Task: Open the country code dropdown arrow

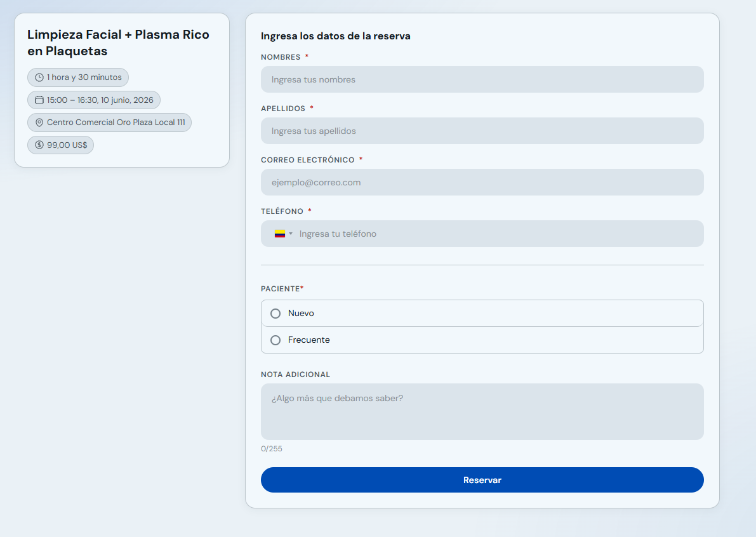Action: (291, 234)
